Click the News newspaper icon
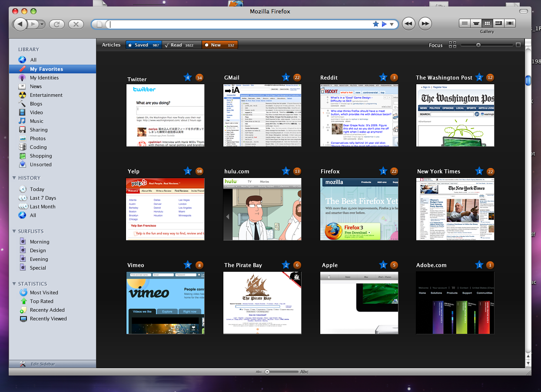Viewport: 541px width, 392px height. [22, 86]
